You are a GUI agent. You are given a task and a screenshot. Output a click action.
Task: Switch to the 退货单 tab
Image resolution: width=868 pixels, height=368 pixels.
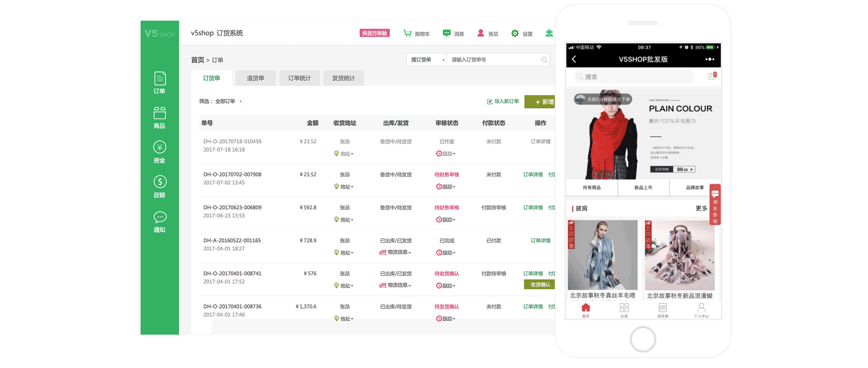click(255, 78)
